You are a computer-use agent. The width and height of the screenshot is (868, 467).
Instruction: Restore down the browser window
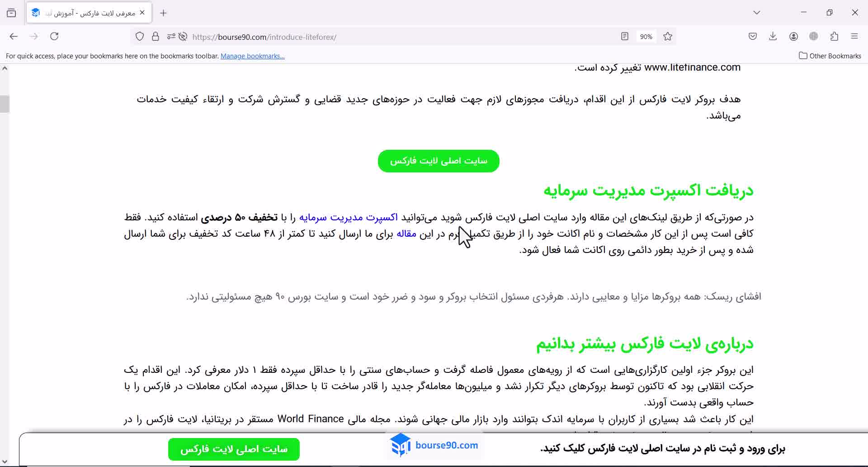coord(830,13)
